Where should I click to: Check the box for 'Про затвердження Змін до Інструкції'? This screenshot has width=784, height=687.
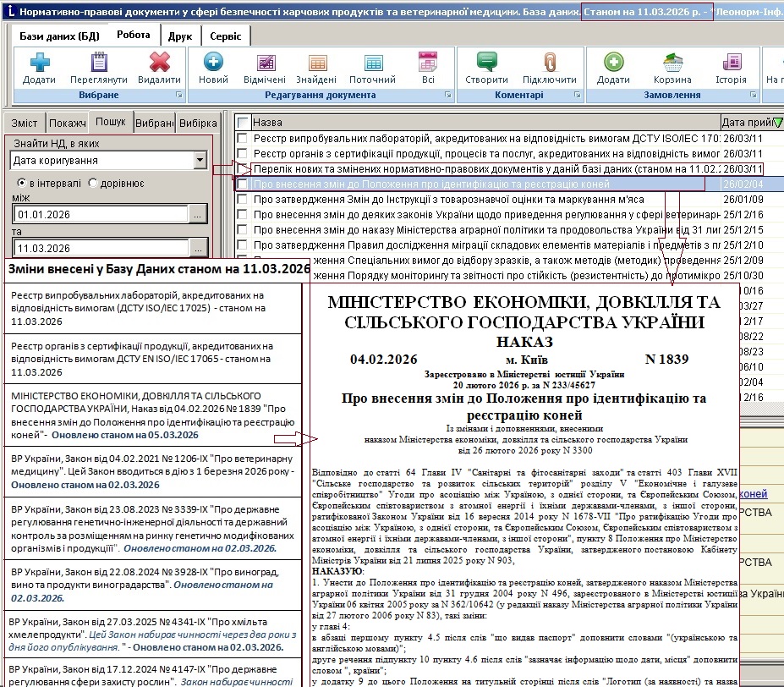(244, 200)
